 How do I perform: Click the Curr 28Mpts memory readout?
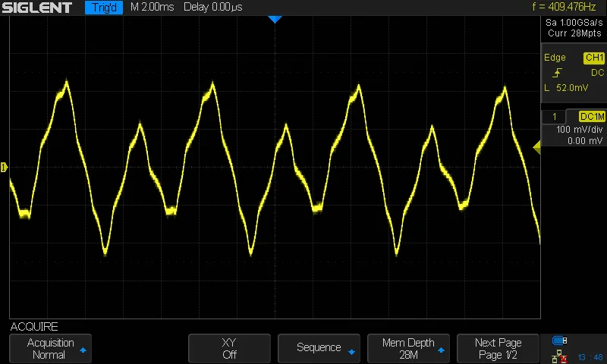point(574,33)
